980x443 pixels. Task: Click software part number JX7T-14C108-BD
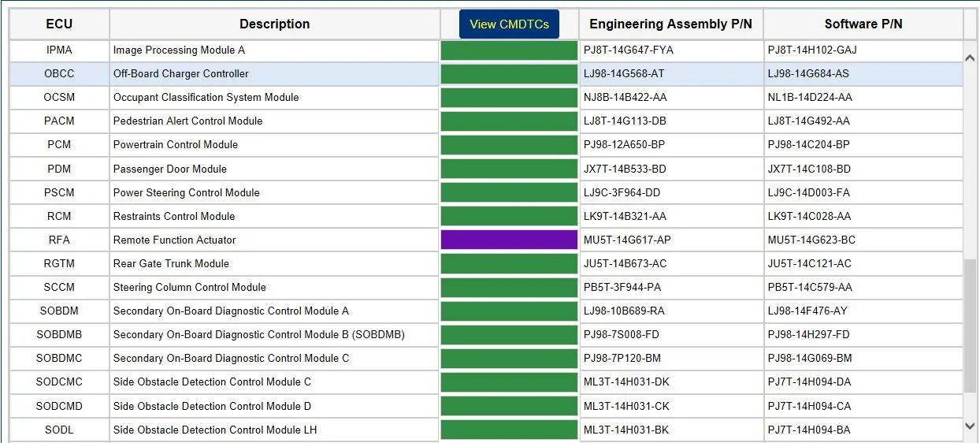tap(809, 169)
